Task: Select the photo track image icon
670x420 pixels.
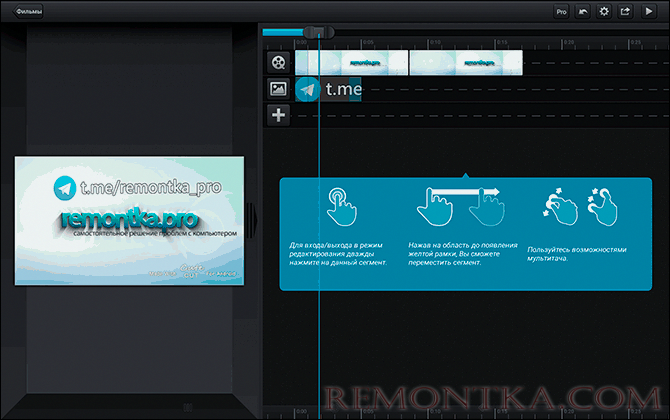Action: [278, 89]
